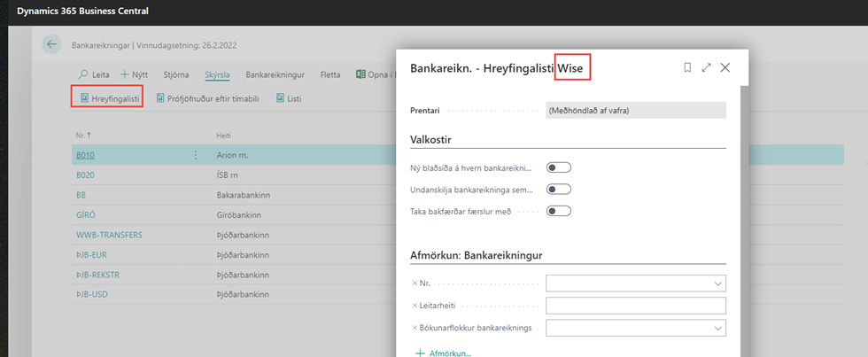
Task: Toggle Taka bakfærðar færslur með
Action: [x=559, y=211]
